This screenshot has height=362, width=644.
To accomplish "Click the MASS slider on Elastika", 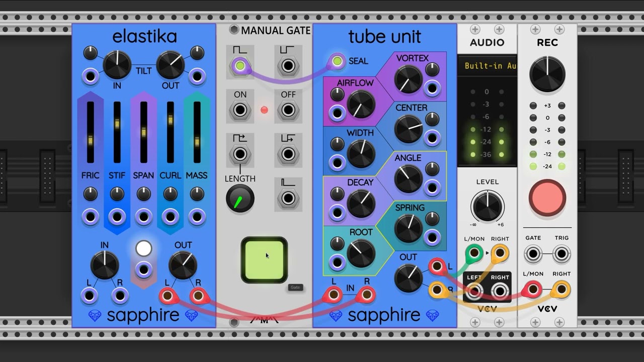I will coord(197,132).
